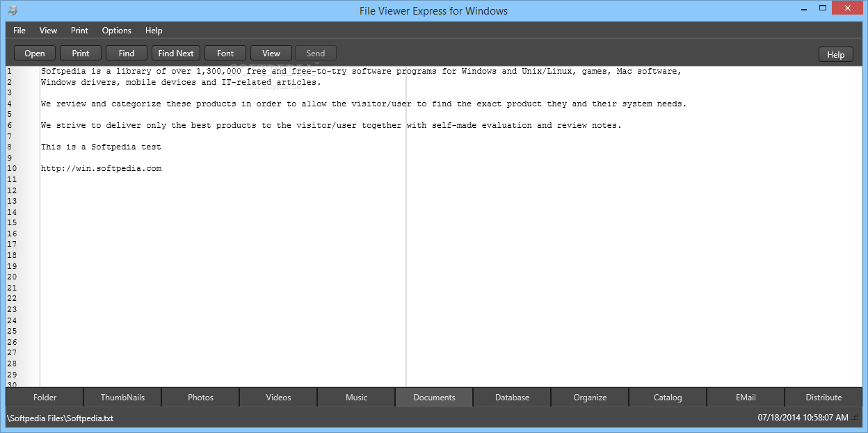The width and height of the screenshot is (868, 433).
Task: Click the date and time in the status bar
Action: tap(803, 418)
